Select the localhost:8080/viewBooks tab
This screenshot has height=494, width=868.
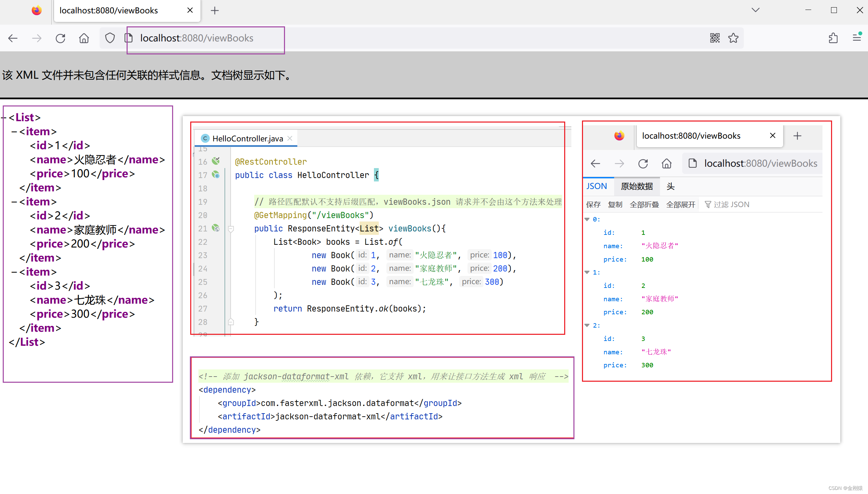[x=127, y=11]
